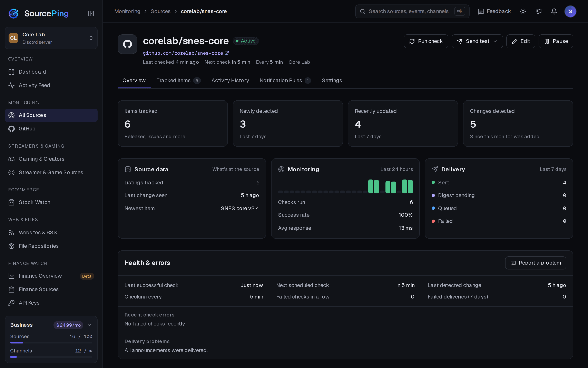588x368 pixels.
Task: Go to GitHub sources in the sidebar
Action: 51,129
